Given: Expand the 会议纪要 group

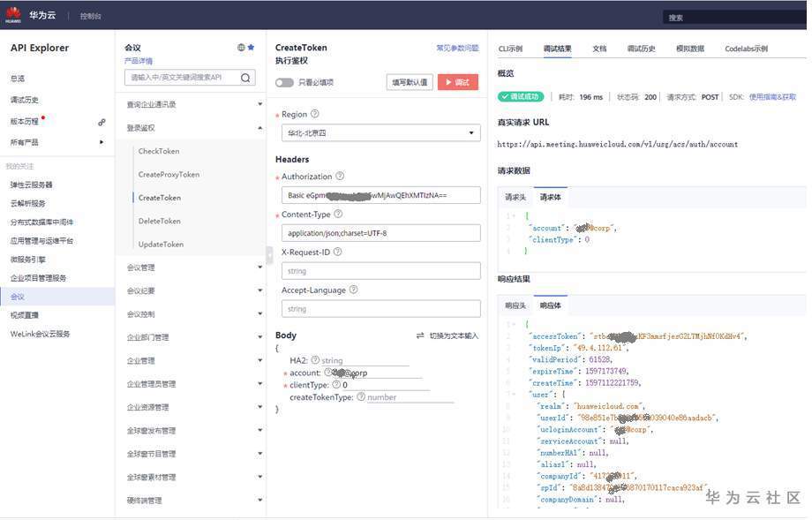Looking at the screenshot, I should (x=260, y=290).
